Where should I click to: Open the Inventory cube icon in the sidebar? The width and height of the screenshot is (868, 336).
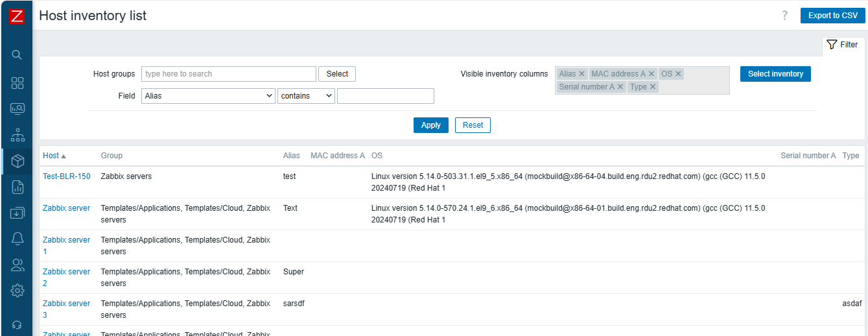(x=18, y=162)
